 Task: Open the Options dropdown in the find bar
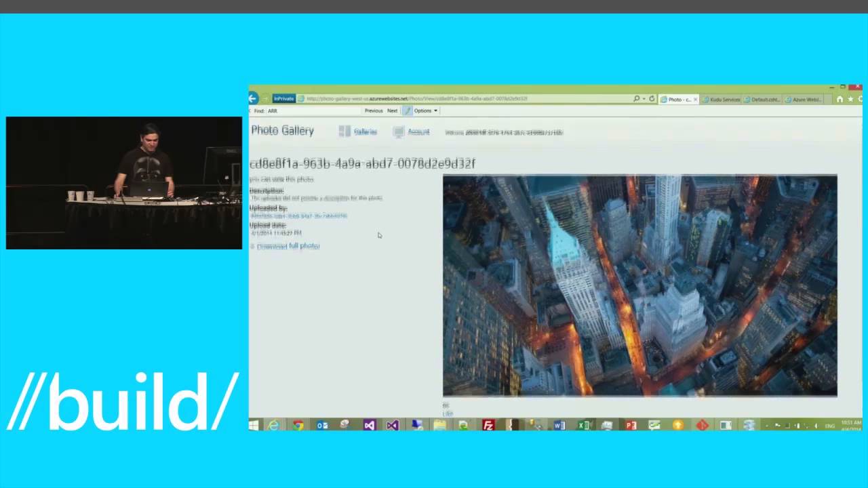[x=425, y=110]
